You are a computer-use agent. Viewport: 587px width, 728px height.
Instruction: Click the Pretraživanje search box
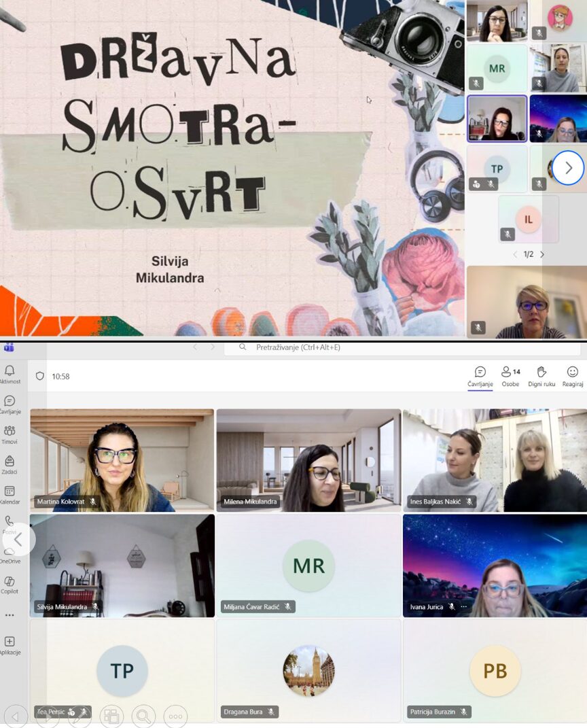(x=401, y=347)
